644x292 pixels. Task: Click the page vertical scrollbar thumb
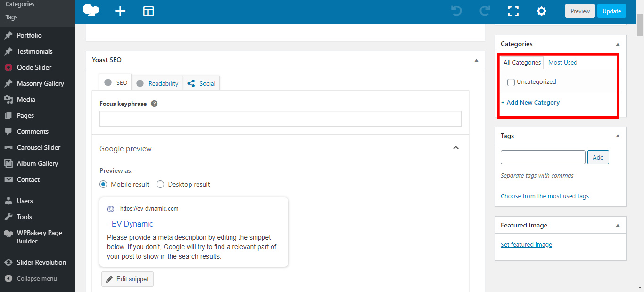click(640, 24)
